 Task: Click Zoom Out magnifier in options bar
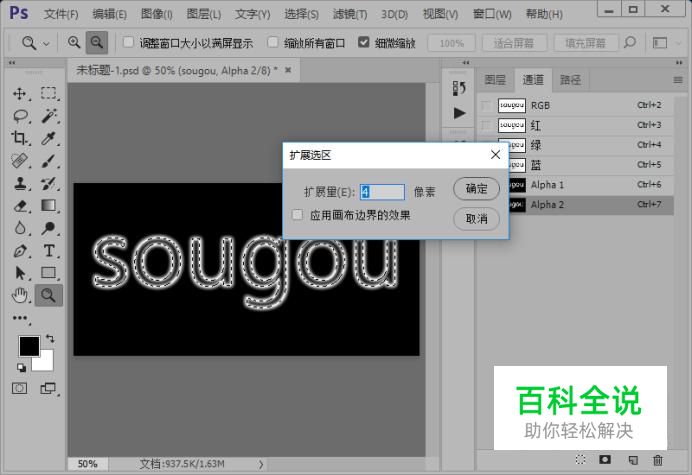point(97,42)
